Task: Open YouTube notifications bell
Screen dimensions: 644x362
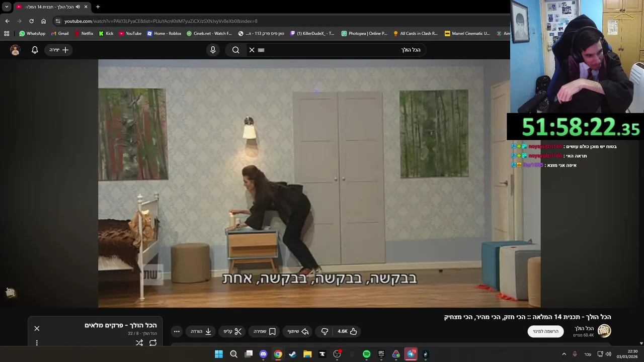Action: (x=35, y=50)
